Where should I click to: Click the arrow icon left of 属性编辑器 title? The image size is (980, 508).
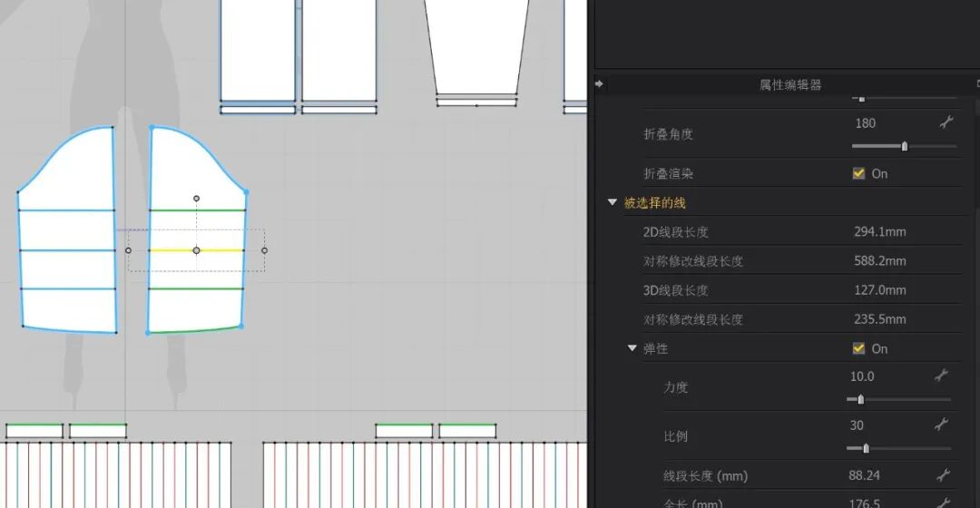coord(600,83)
